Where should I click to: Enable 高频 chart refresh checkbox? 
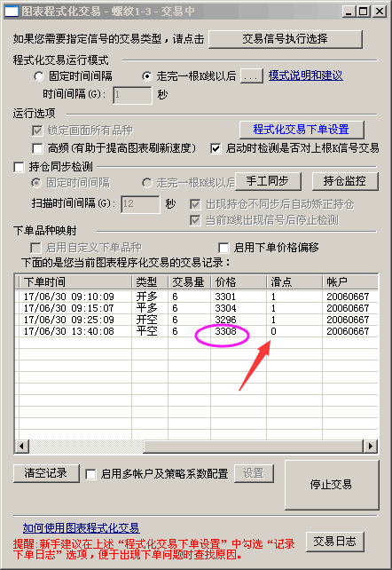click(37, 148)
